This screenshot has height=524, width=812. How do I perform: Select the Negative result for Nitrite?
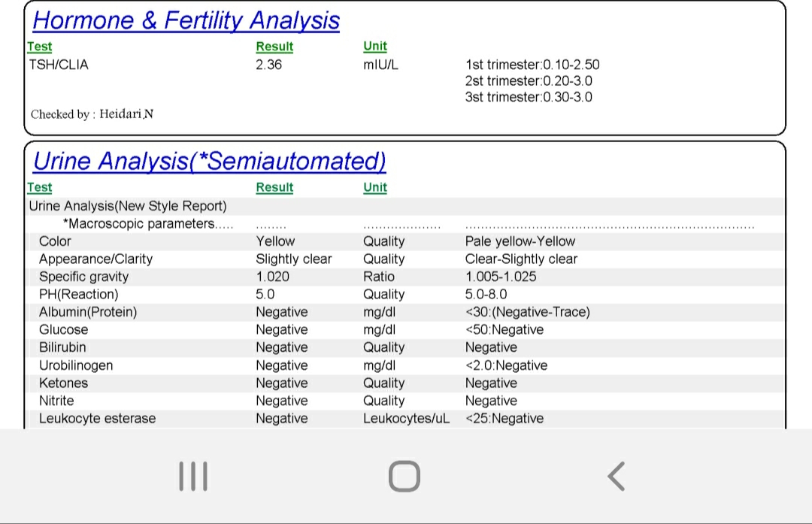coord(282,401)
